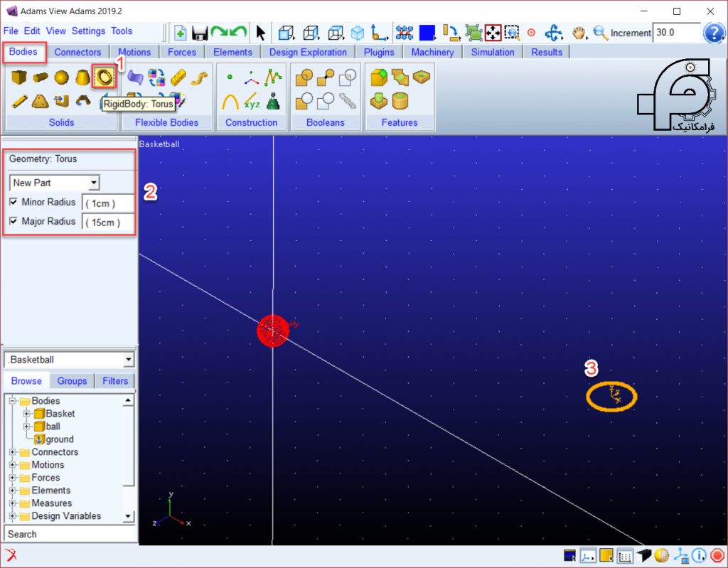Click the fit view four-arrows icon

point(493,33)
